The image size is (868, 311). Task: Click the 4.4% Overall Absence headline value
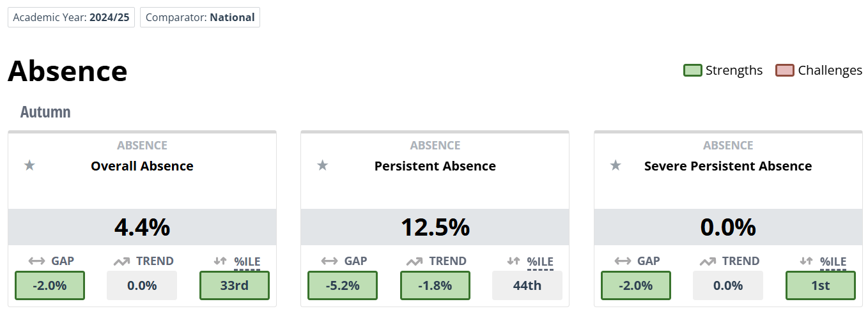142,227
